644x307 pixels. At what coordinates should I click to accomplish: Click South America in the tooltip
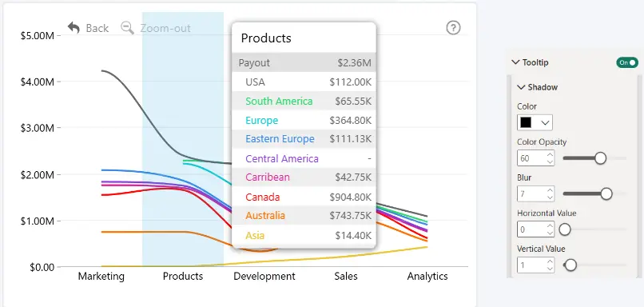coord(279,101)
